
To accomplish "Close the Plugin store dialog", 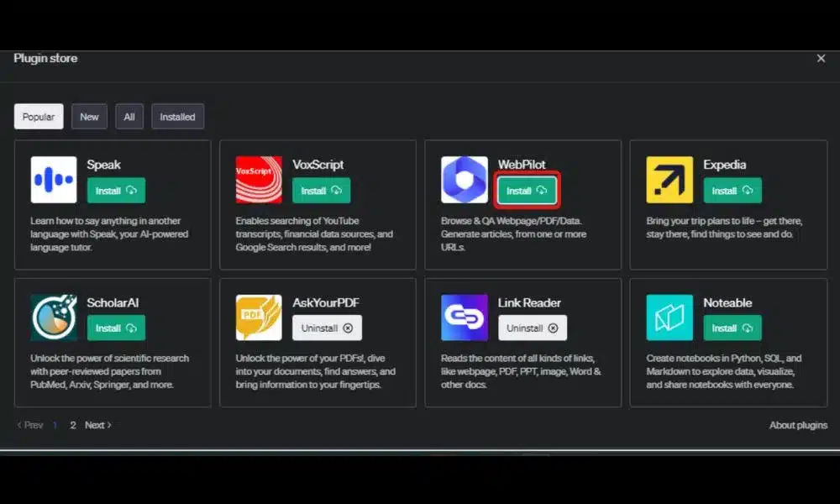I will pyautogui.click(x=821, y=59).
